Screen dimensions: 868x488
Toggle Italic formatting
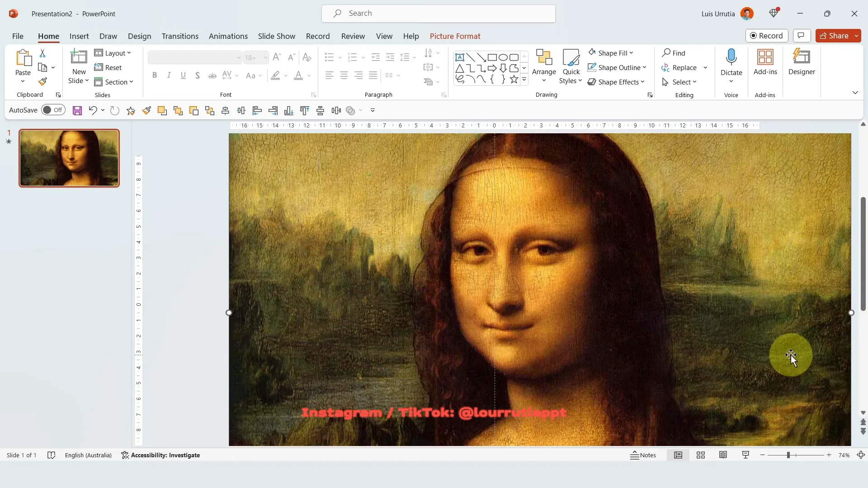[x=169, y=75]
